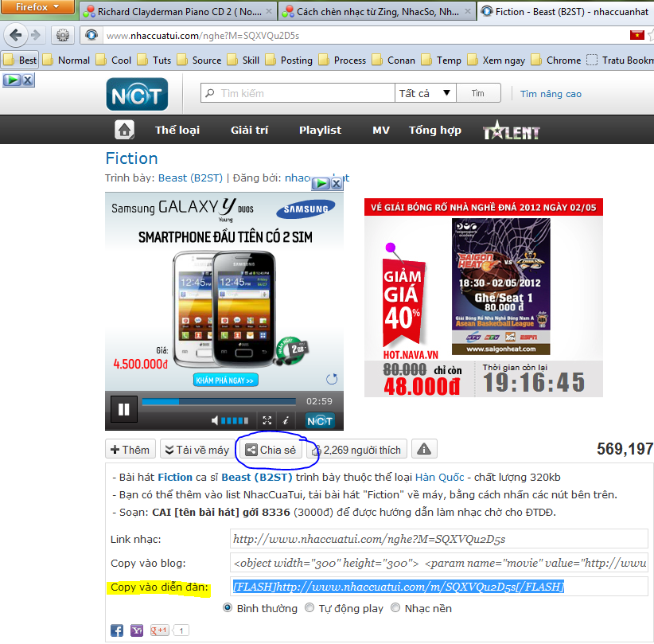Close the Richard Clayderman Piano CD tab
Image resolution: width=654 pixels, height=644 pixels.
tap(269, 11)
